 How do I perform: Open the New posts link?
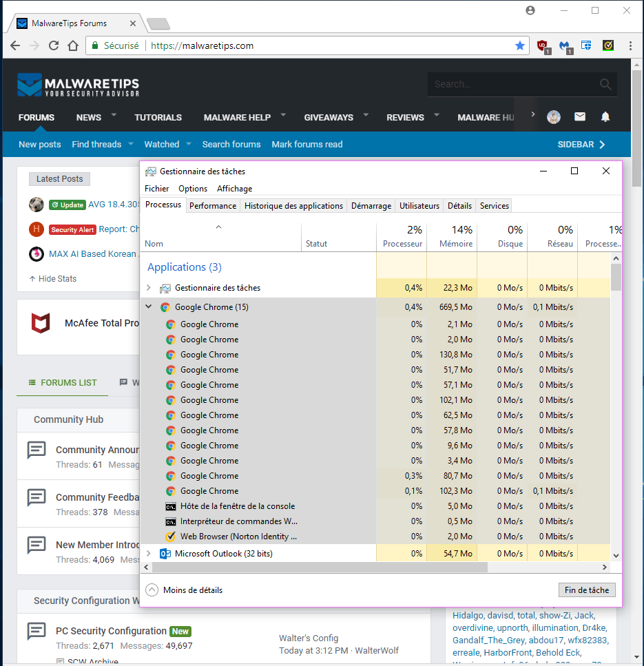pyautogui.click(x=40, y=145)
